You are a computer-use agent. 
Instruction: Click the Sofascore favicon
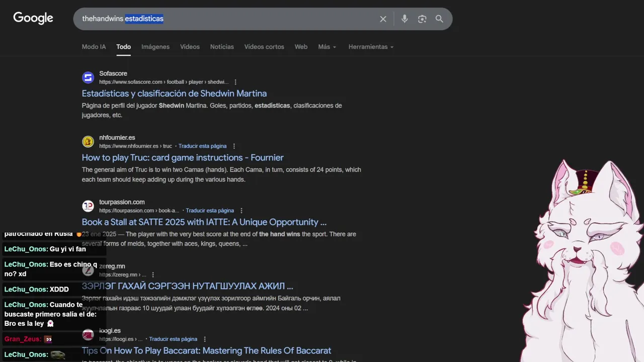click(88, 77)
